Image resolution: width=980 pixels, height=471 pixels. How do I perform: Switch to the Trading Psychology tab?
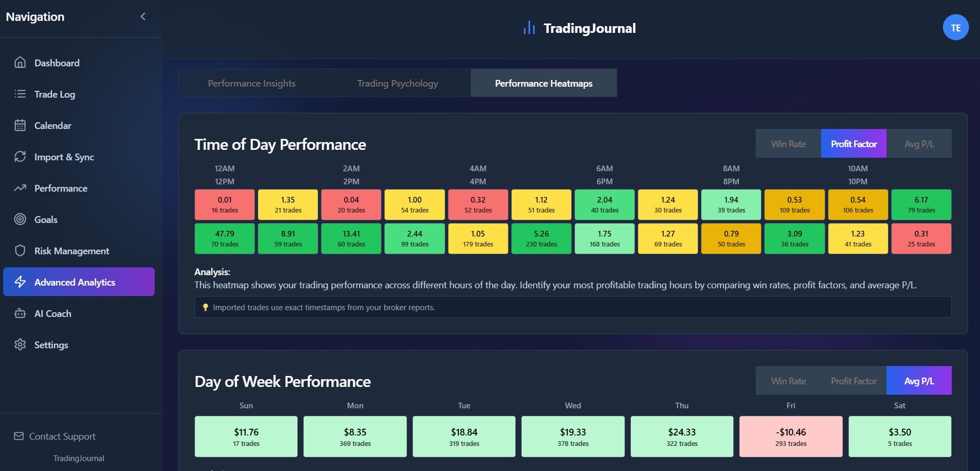(397, 83)
